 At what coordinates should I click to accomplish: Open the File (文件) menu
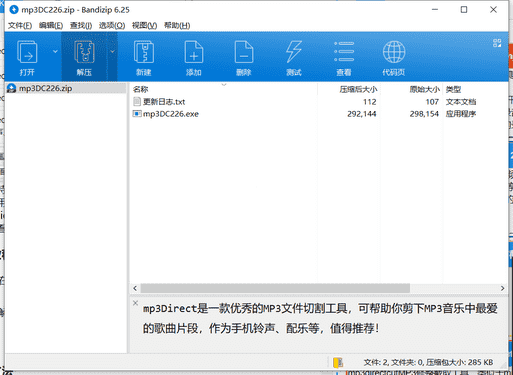pyautogui.click(x=20, y=25)
